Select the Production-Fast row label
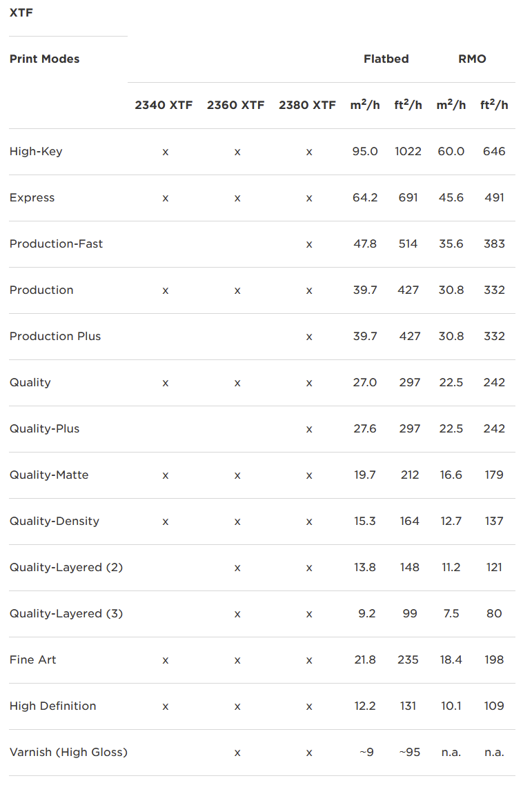Viewport: 532px width, 785px height. pyautogui.click(x=56, y=244)
